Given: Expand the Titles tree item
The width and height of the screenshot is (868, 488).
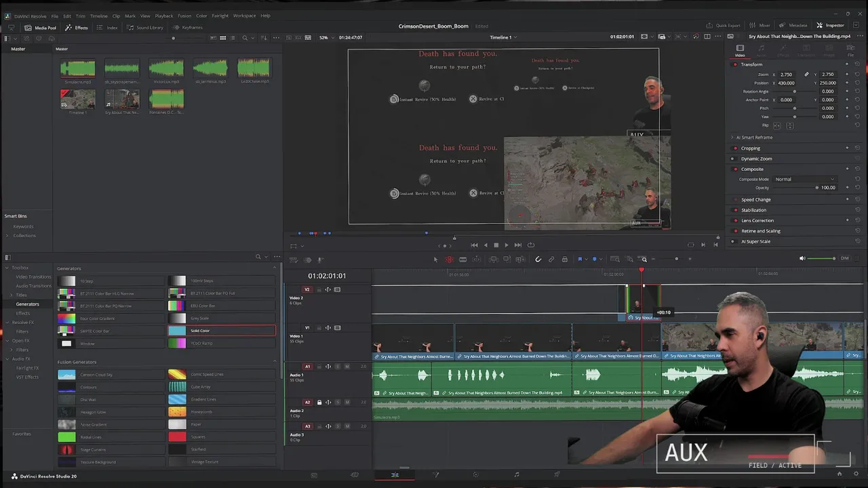Looking at the screenshot, I should [x=12, y=295].
